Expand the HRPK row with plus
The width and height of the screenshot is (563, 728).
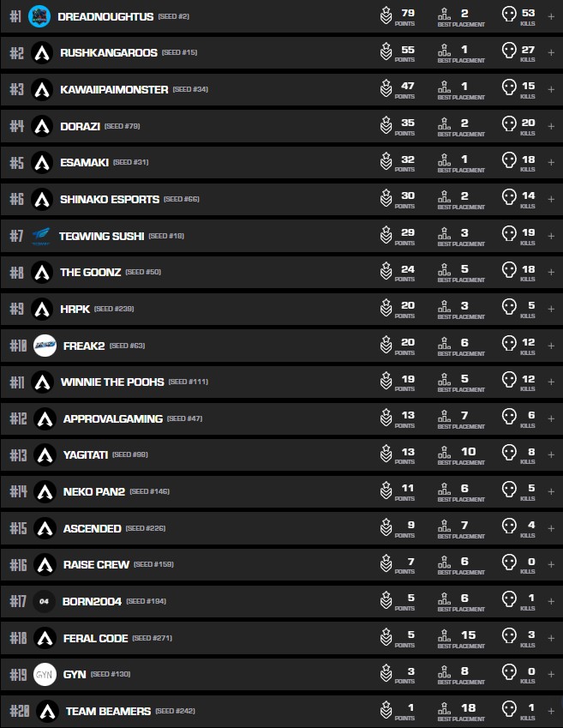pyautogui.click(x=551, y=309)
